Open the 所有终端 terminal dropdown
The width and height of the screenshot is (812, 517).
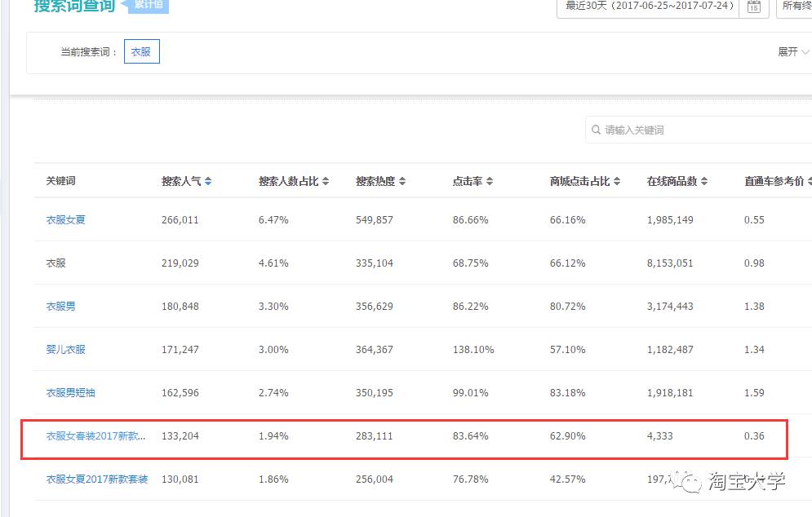[x=795, y=7]
